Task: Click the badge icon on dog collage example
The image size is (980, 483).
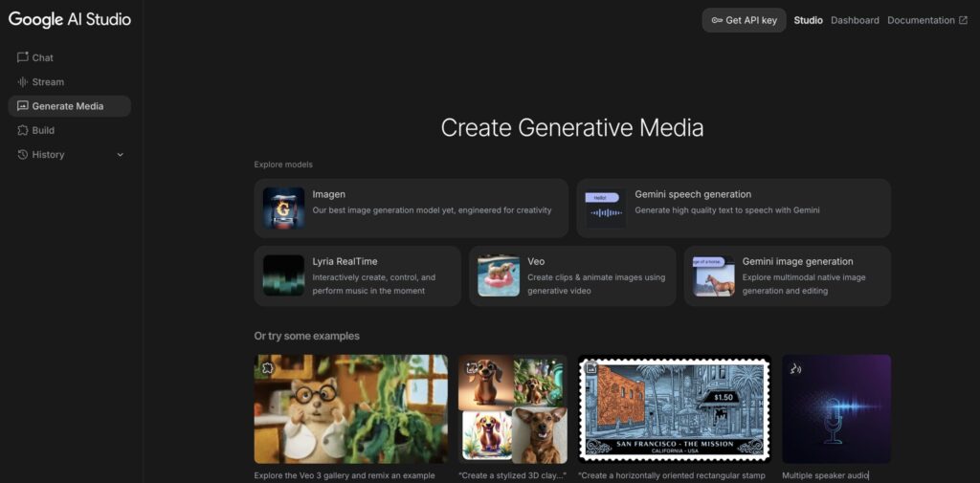Action: (x=472, y=368)
